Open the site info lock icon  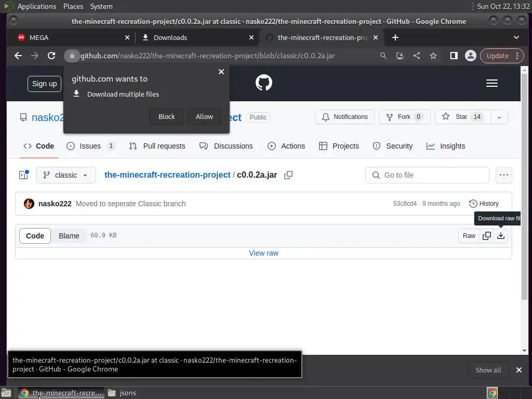72,56
